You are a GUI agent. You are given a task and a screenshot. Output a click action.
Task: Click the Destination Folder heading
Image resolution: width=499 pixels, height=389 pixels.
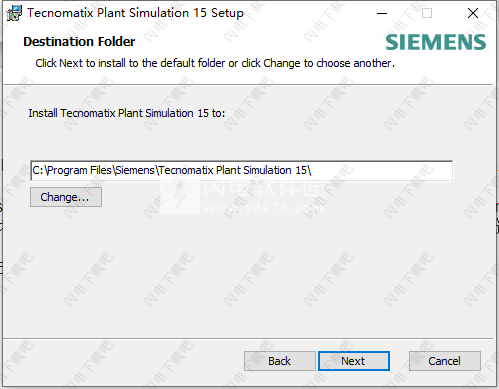[x=79, y=42]
